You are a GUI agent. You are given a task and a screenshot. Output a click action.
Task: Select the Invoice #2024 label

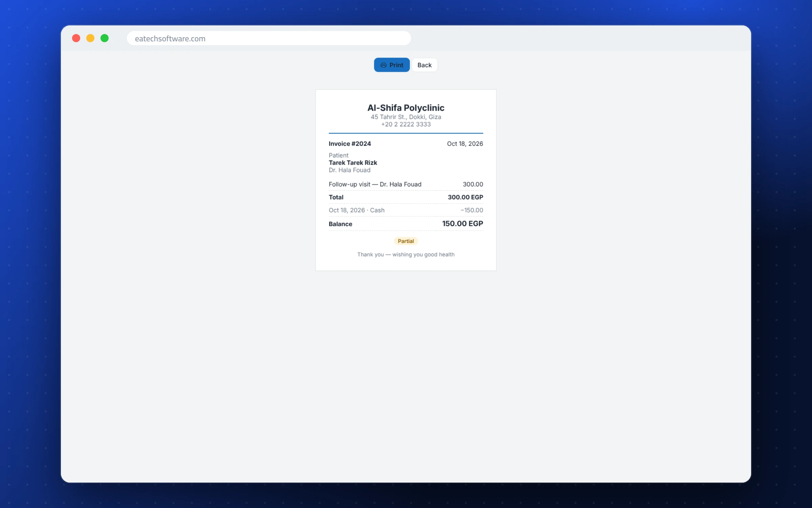(350, 144)
